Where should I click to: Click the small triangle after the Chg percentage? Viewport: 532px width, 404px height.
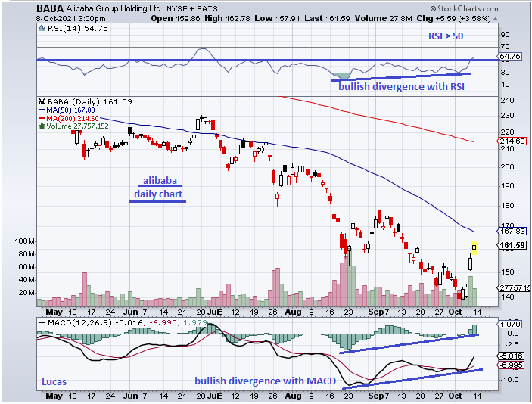tap(495, 19)
